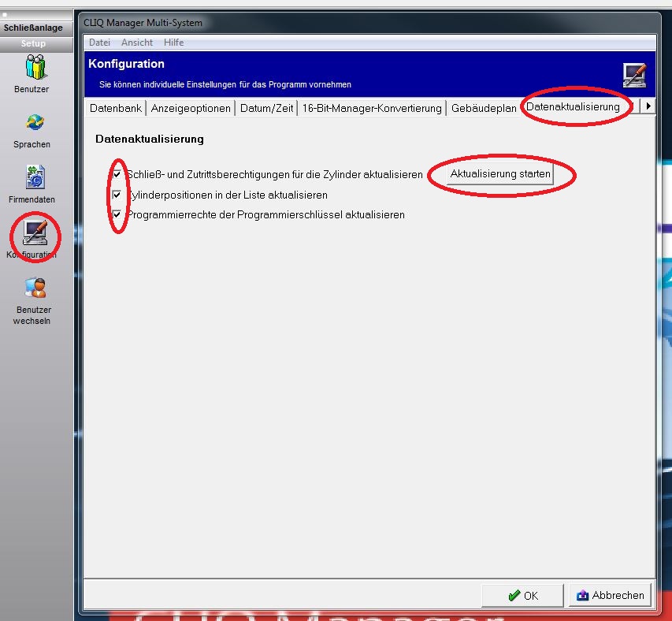The height and width of the screenshot is (621, 672).
Task: Click the CLIQ Manager Multi-System title
Action: 143,23
